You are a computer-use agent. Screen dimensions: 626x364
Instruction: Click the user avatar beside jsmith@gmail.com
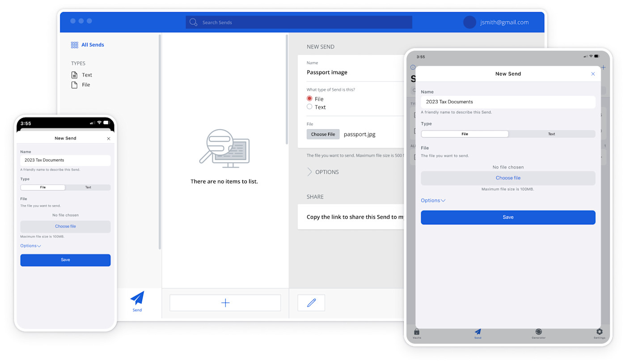pyautogui.click(x=469, y=22)
